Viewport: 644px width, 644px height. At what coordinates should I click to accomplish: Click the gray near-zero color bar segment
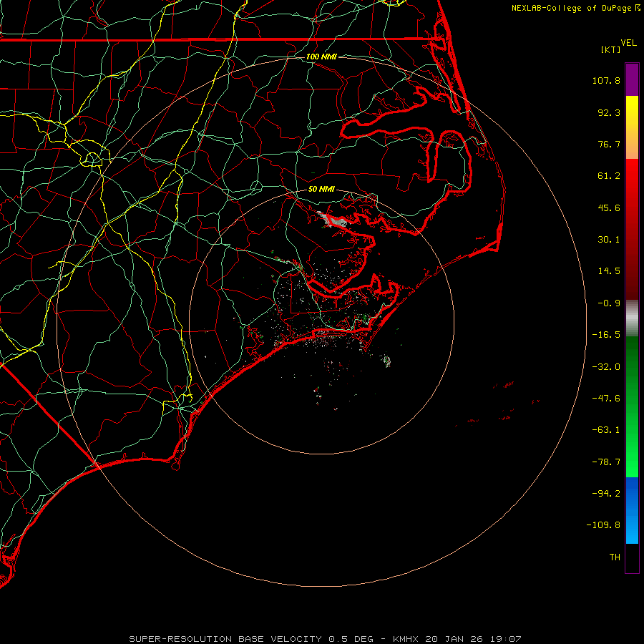pyautogui.click(x=632, y=316)
